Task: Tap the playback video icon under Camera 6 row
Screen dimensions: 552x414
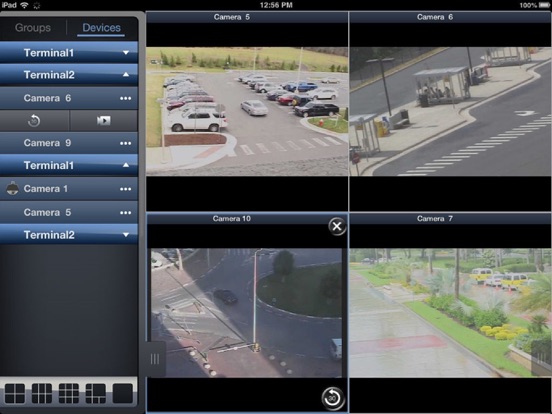Action: point(104,121)
